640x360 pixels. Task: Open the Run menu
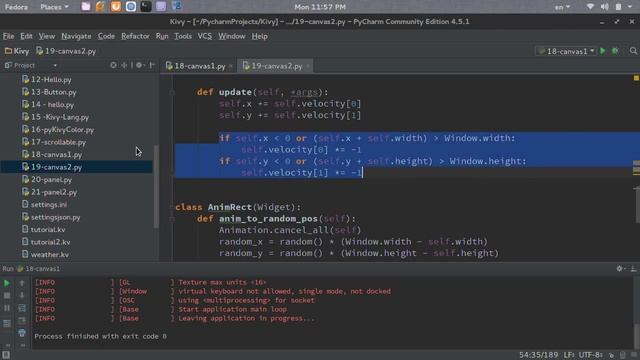click(x=162, y=36)
